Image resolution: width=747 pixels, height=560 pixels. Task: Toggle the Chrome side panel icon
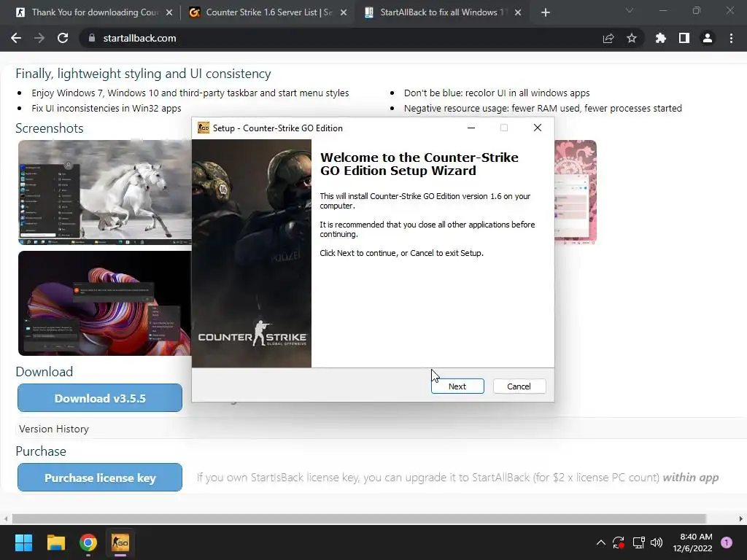coord(684,38)
